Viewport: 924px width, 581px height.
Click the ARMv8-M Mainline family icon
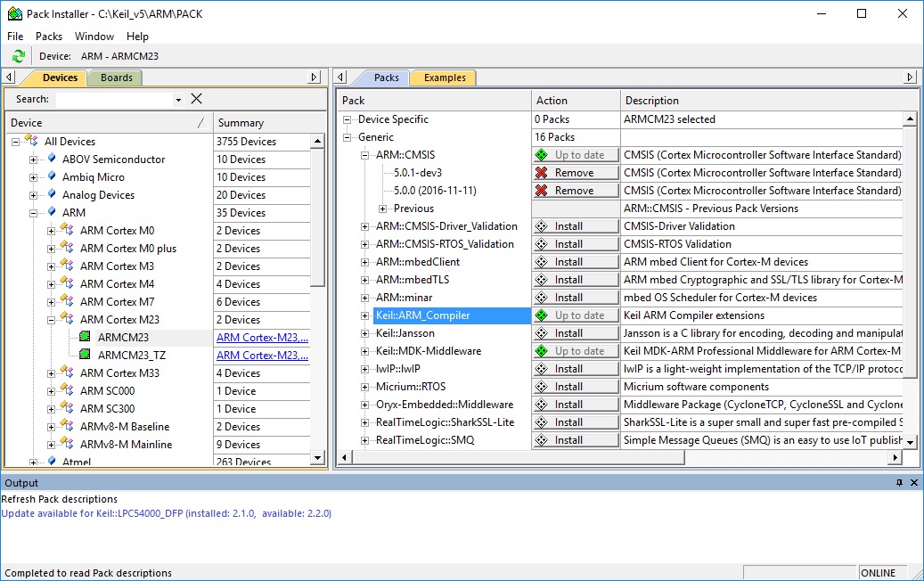click(67, 443)
